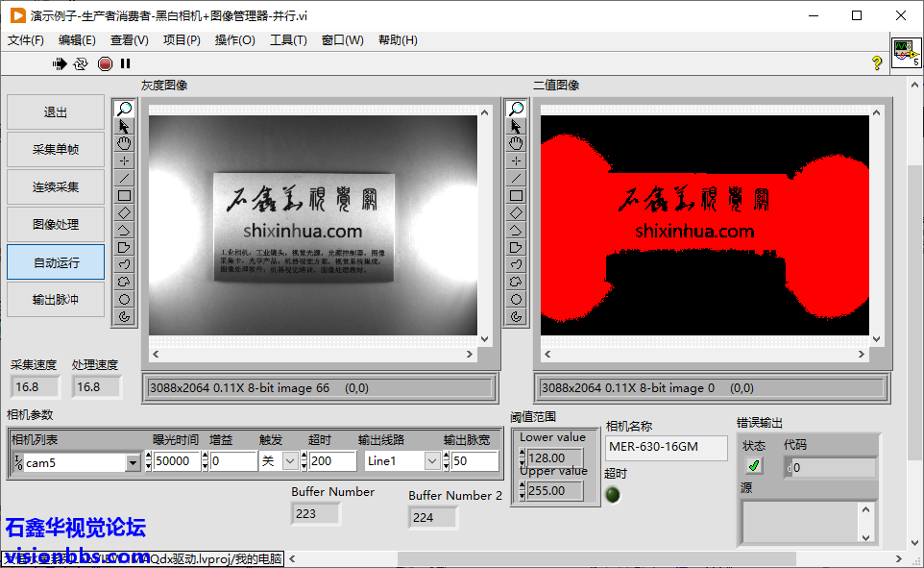Image resolution: width=924 pixels, height=568 pixels.
Task: Click the 采集单帧 button
Action: pos(56,150)
